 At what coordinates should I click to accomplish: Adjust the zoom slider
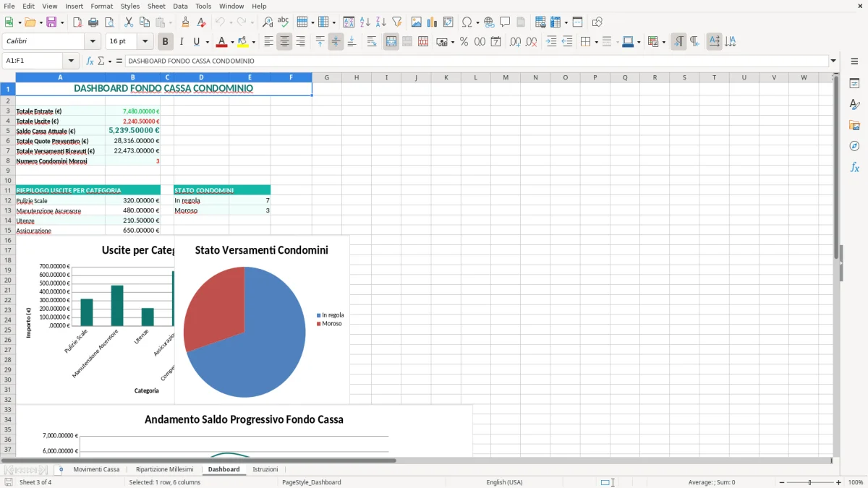point(809,482)
